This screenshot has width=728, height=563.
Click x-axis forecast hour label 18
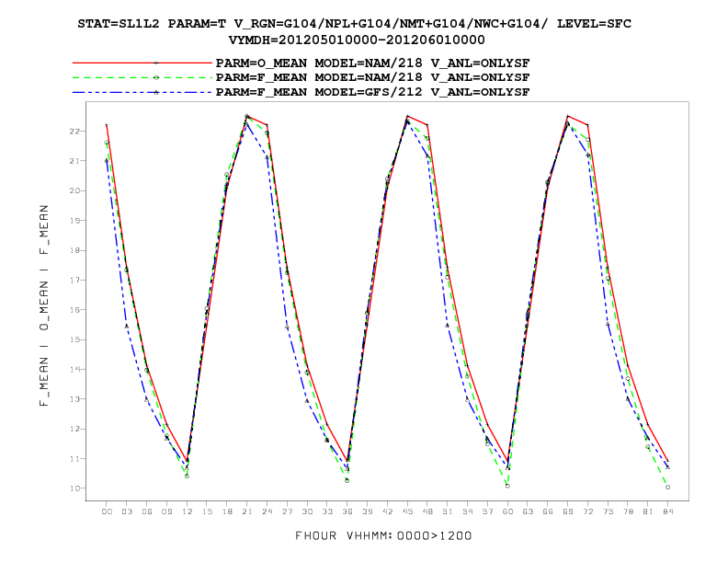[x=226, y=511]
